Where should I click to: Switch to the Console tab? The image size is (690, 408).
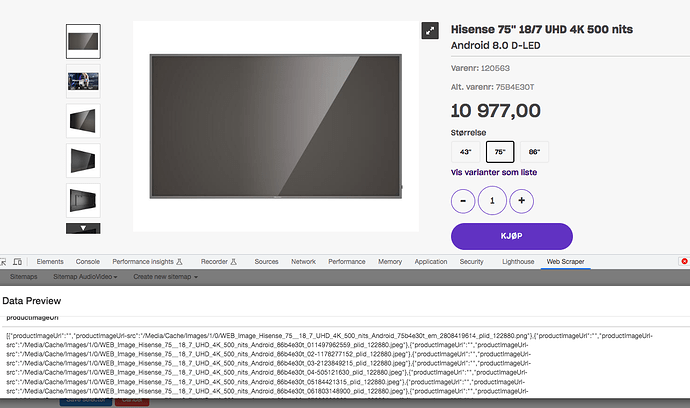click(87, 261)
